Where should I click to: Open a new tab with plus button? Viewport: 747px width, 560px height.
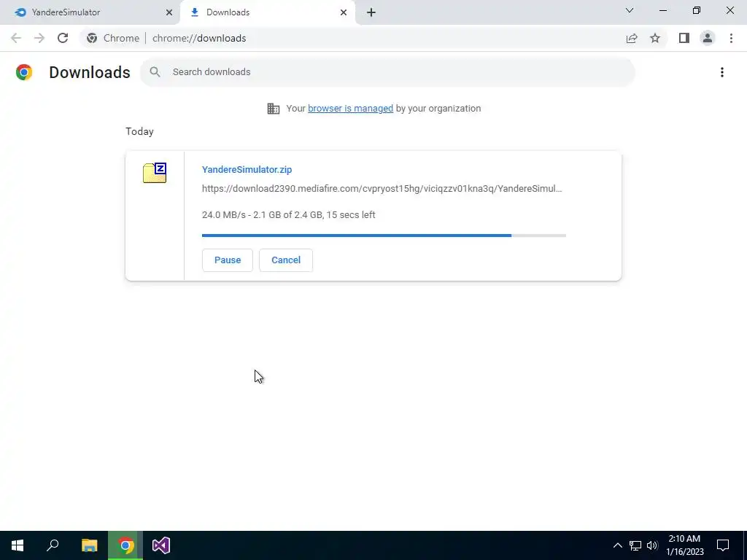point(371,12)
